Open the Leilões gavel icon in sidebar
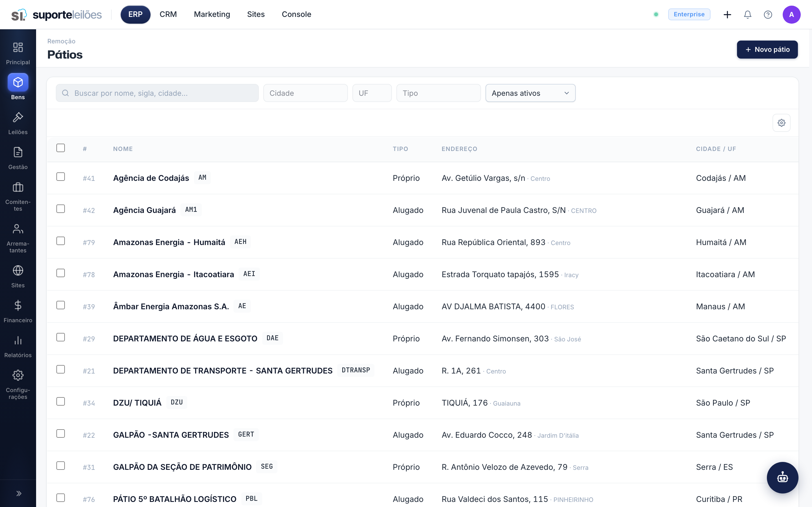The image size is (812, 507). 18,118
